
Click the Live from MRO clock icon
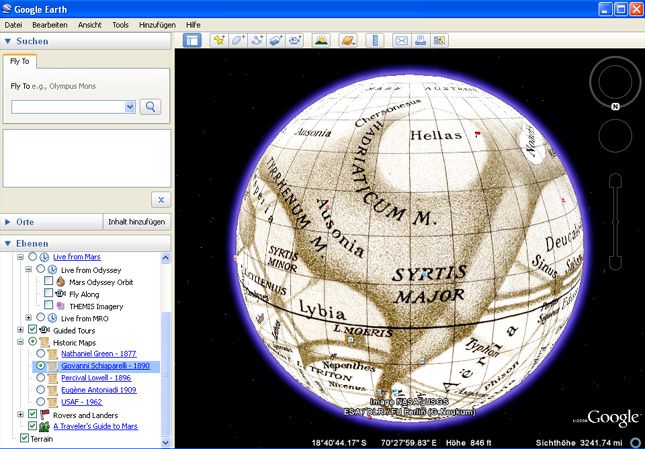point(52,318)
